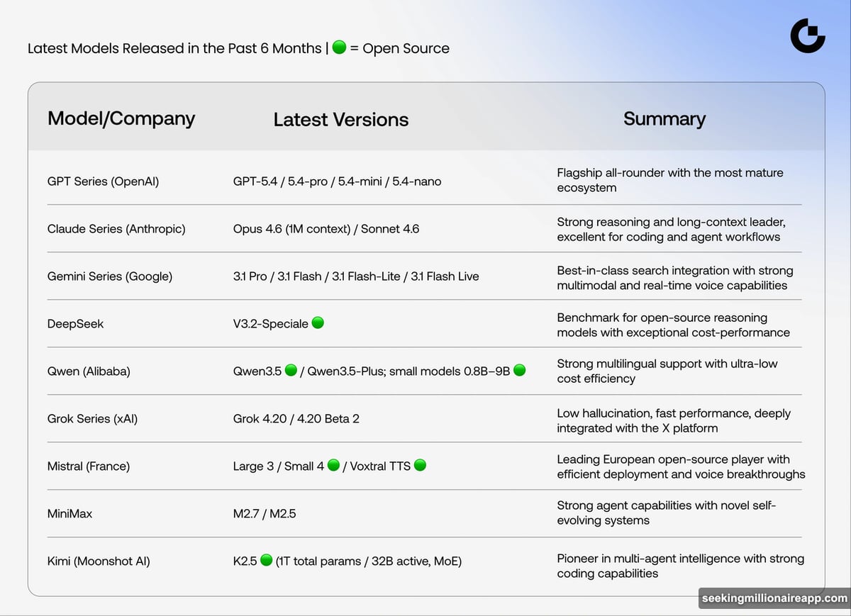Click the Opus 4.6 (1M context) version text
This screenshot has width=851, height=616.
293,229
